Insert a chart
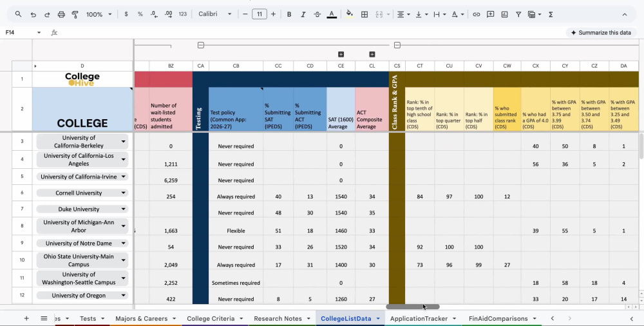644x326 pixels. (504, 14)
